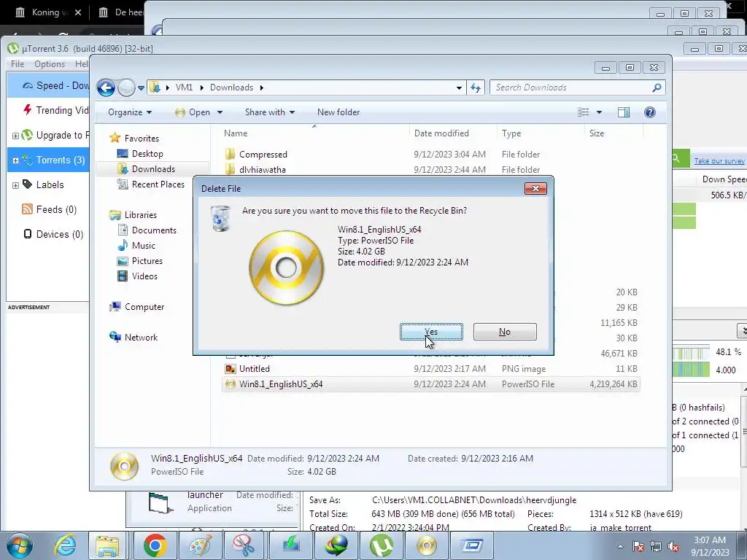Click the Search Downloads field
This screenshot has width=747, height=560.
[570, 87]
